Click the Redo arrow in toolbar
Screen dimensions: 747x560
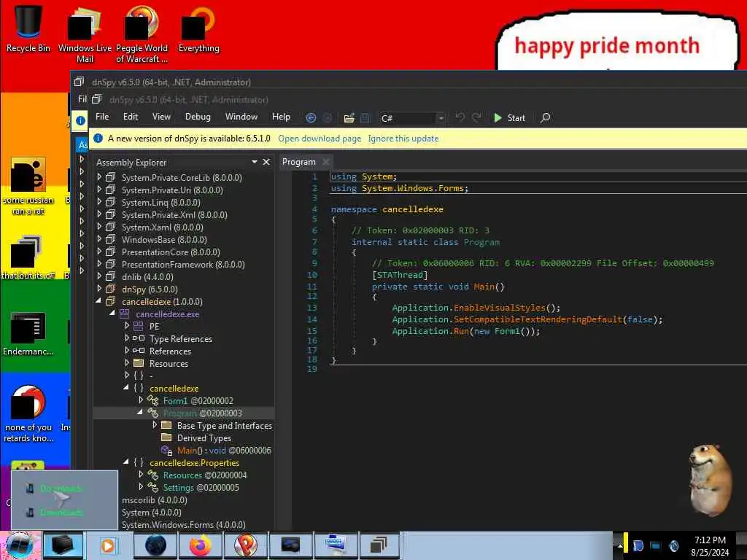476,117
